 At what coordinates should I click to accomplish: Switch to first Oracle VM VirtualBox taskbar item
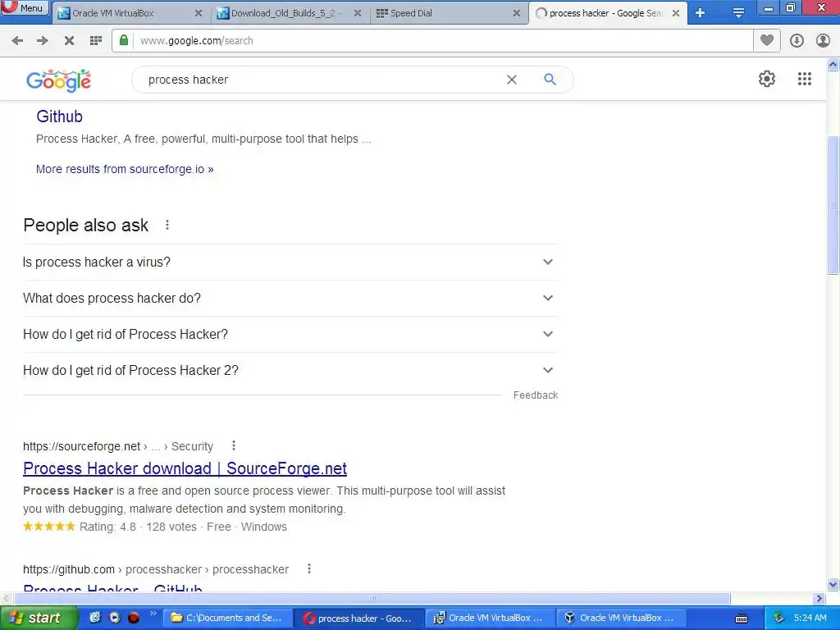491,619
